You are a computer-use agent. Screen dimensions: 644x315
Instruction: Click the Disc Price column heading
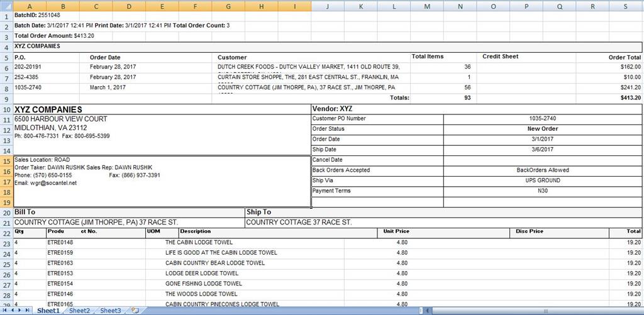529,231
